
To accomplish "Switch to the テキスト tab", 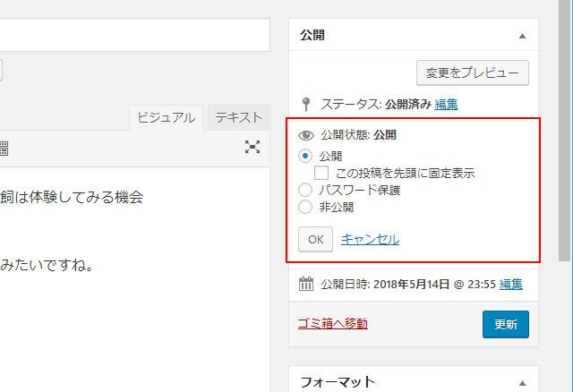I will click(239, 117).
